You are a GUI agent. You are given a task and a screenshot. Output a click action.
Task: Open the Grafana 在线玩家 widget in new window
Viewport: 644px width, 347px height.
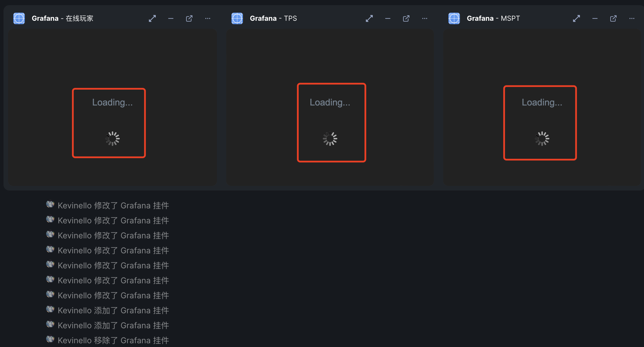click(x=189, y=18)
